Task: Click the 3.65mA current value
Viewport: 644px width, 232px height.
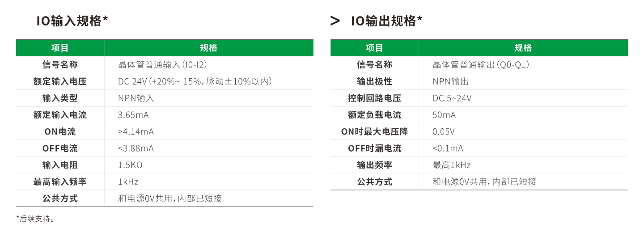Action: click(x=133, y=115)
